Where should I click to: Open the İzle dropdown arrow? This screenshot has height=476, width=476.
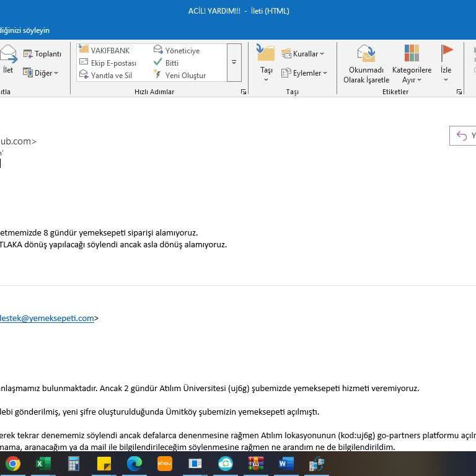446,79
